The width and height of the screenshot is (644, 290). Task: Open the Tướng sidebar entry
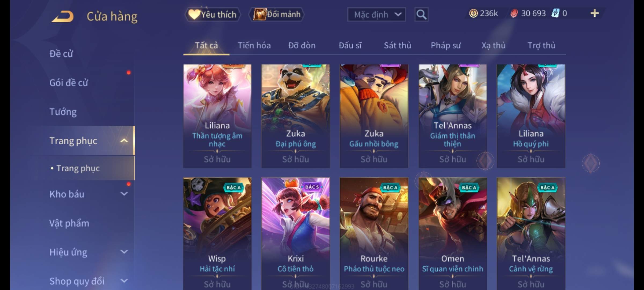tap(63, 112)
